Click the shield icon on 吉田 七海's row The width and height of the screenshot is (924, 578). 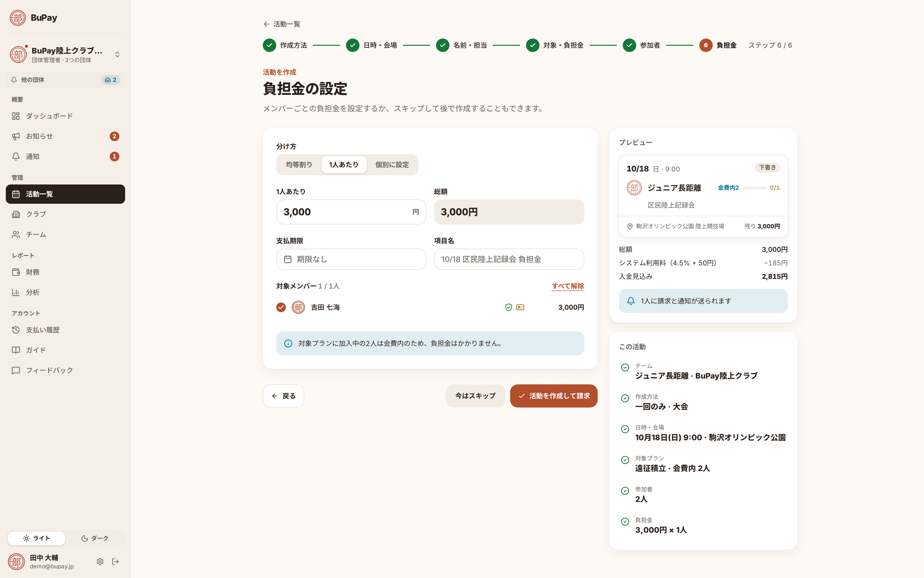(509, 307)
